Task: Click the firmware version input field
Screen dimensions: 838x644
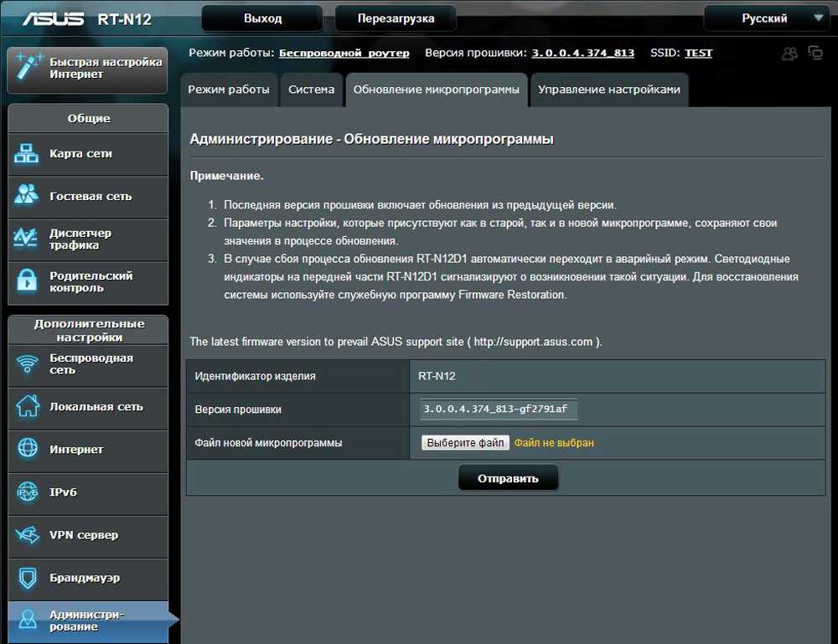Action: click(x=498, y=409)
